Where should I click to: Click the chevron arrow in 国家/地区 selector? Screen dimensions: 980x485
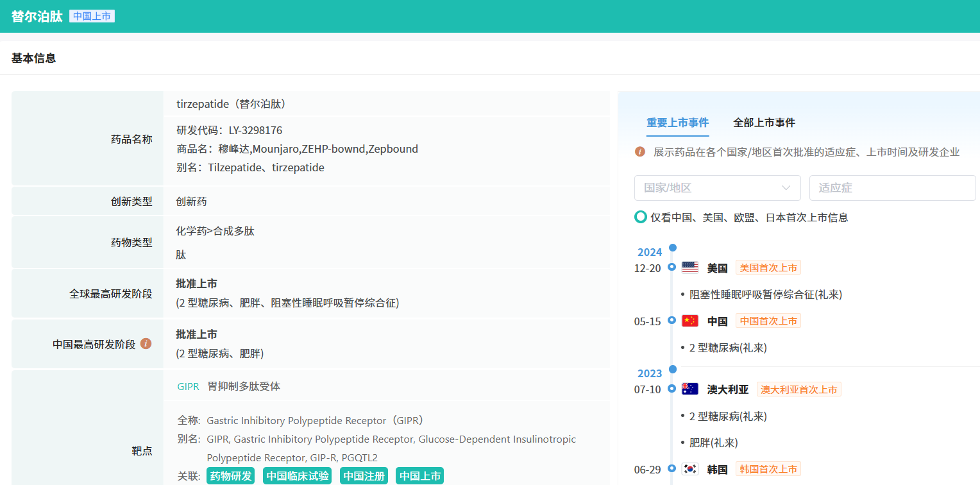click(786, 188)
